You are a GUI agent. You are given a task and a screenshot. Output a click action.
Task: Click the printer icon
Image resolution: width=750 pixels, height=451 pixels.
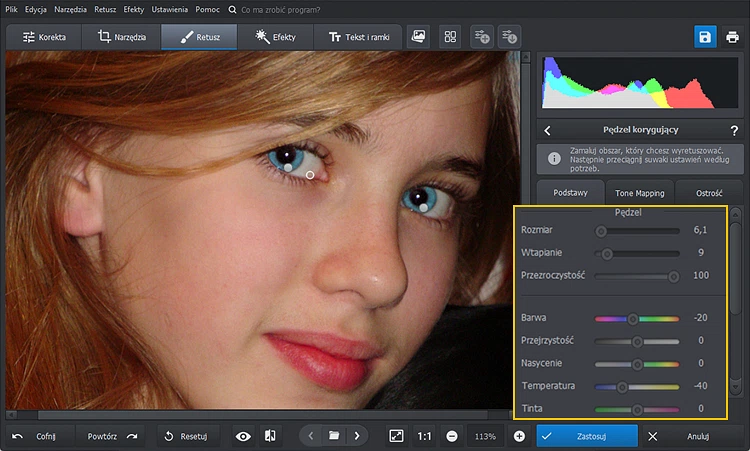(732, 37)
